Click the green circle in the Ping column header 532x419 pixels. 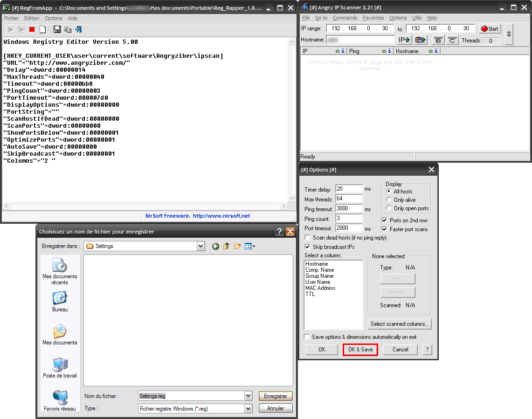coord(384,51)
